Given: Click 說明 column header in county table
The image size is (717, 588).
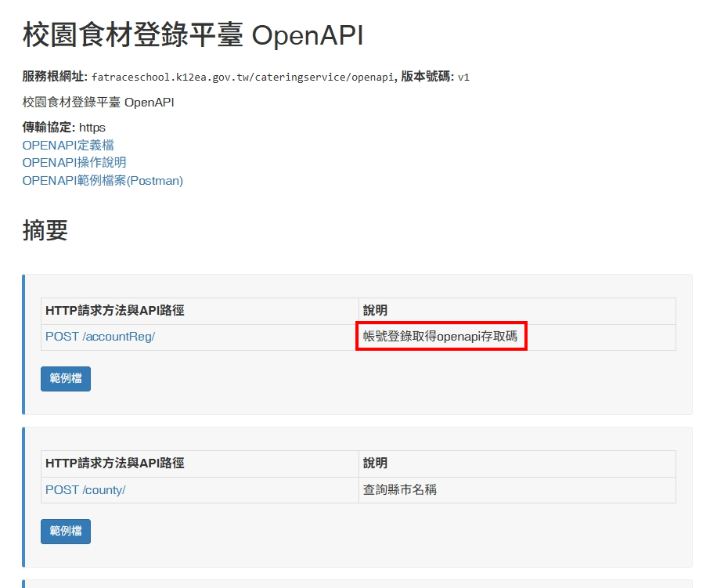Looking at the screenshot, I should coord(375,464).
